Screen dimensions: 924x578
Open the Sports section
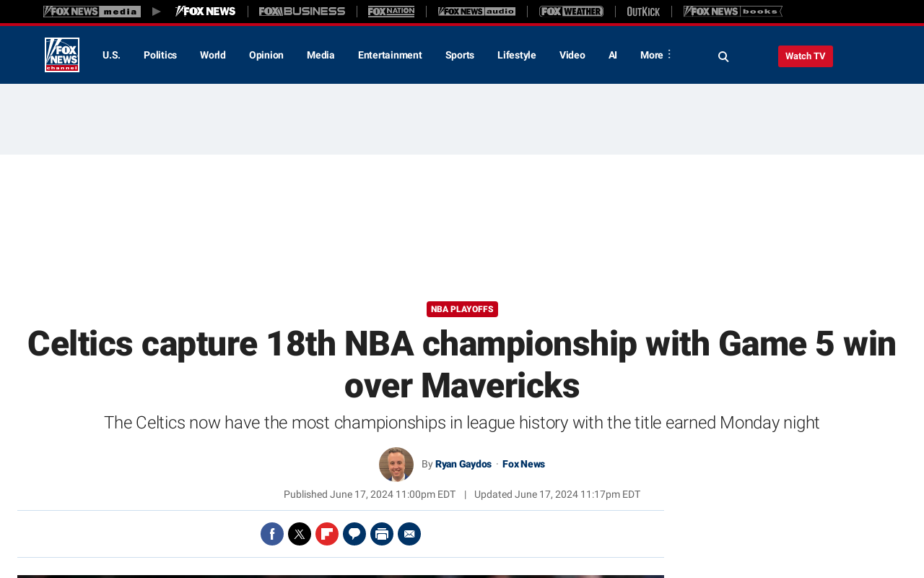[x=460, y=55]
